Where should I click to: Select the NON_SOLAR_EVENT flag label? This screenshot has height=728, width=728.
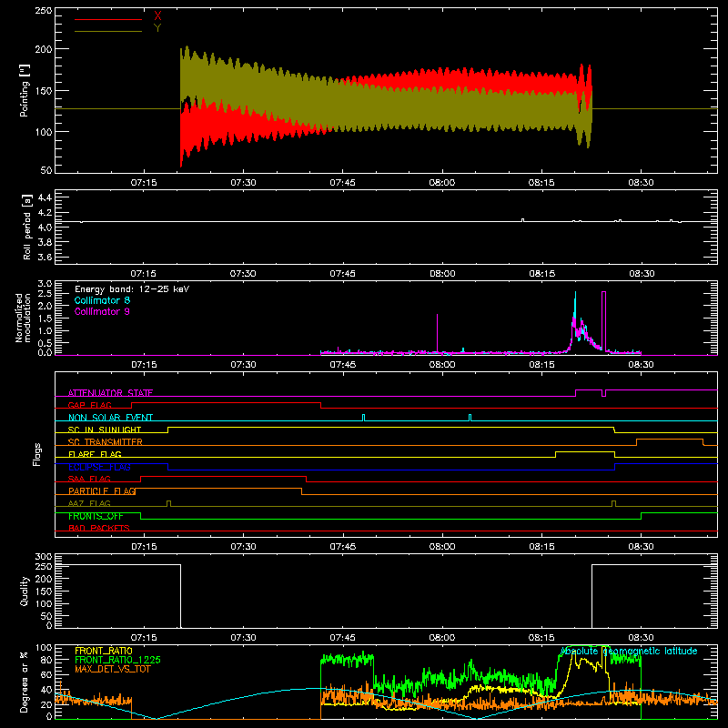[x=110, y=418]
